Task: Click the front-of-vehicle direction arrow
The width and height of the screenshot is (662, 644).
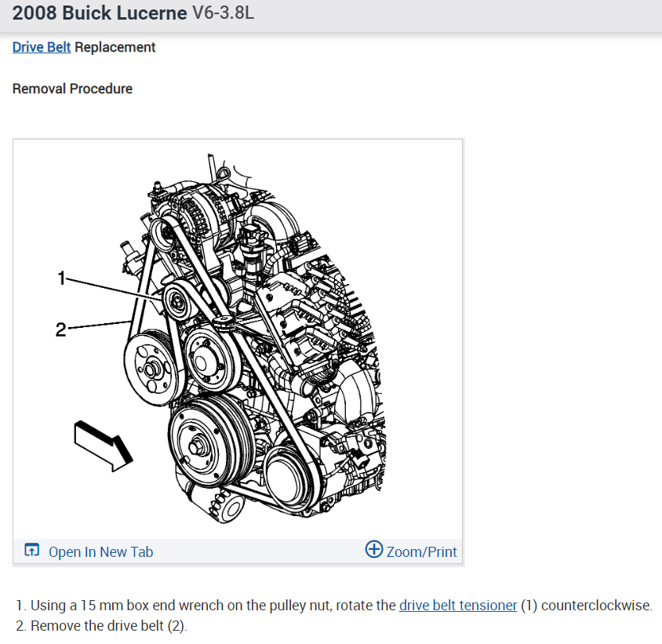Action: click(103, 446)
